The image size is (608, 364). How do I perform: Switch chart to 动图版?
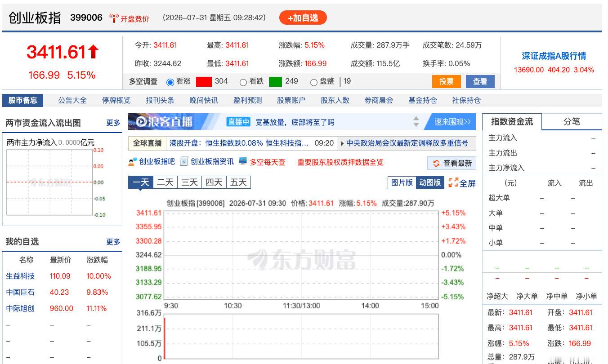430,182
